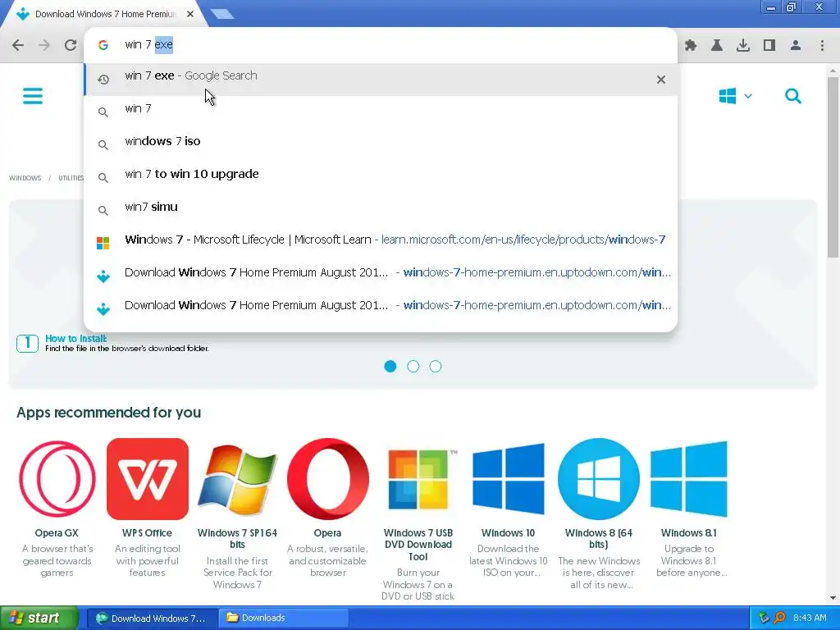Open the Opera GX app icon
The image size is (840, 630).
click(57, 479)
